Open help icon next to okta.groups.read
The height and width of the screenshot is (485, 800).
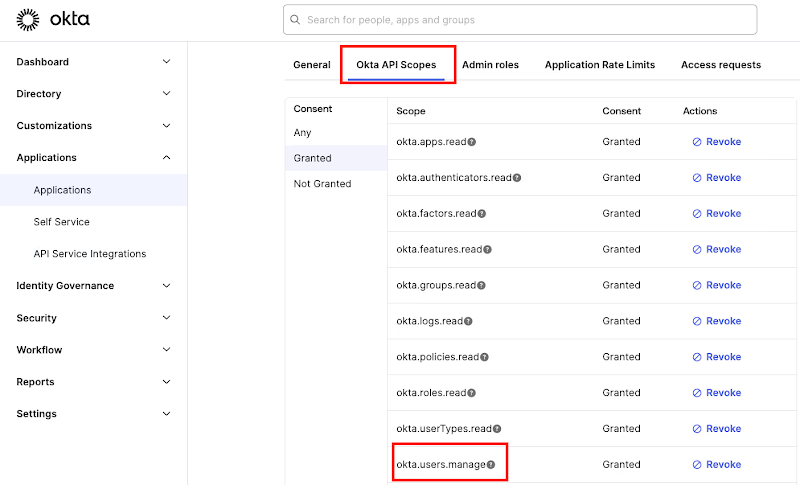481,285
